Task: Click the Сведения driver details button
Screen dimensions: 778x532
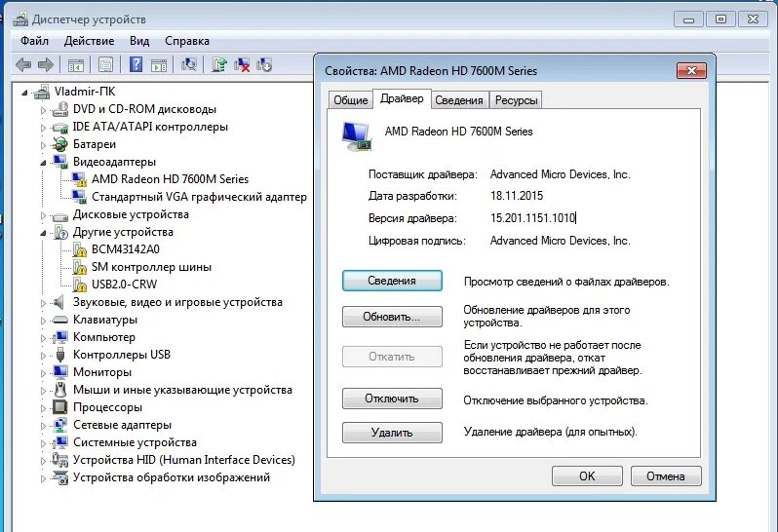Action: tap(392, 281)
